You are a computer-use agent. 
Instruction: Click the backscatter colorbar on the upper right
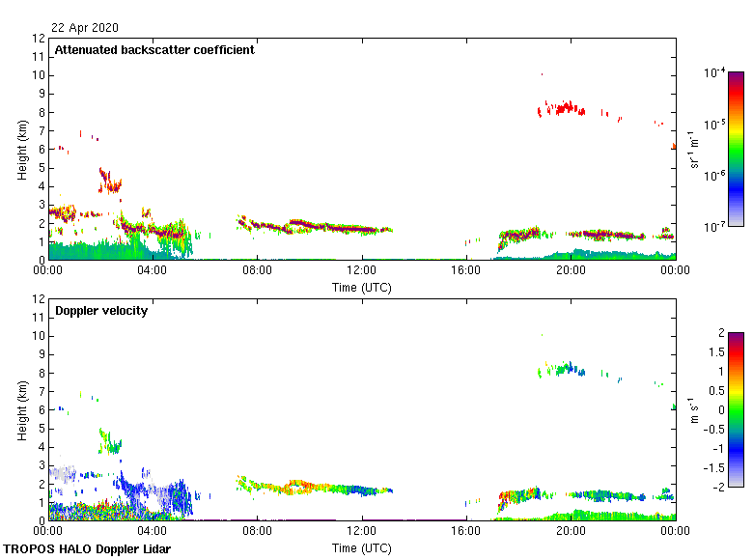736,148
